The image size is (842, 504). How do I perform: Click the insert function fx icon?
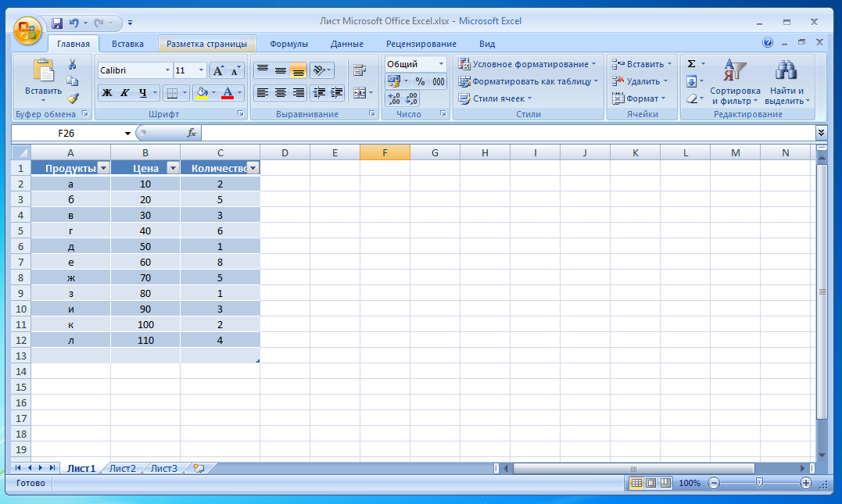[192, 133]
